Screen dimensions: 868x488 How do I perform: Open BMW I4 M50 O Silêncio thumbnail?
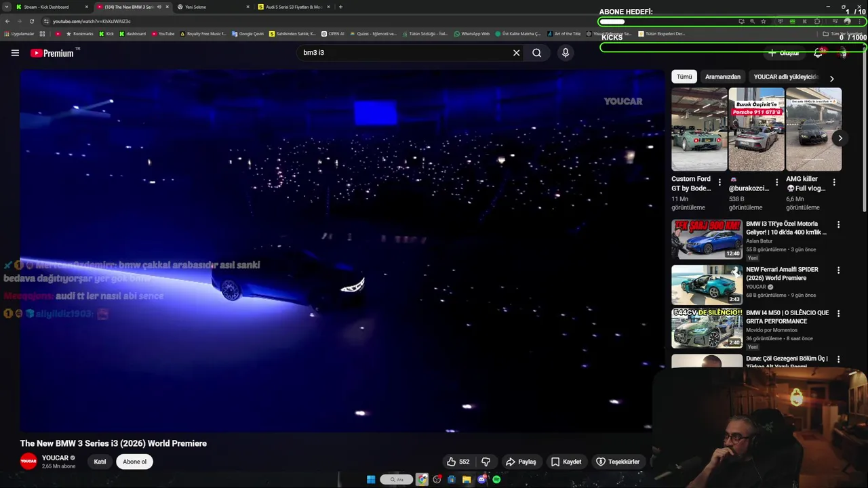(x=707, y=329)
